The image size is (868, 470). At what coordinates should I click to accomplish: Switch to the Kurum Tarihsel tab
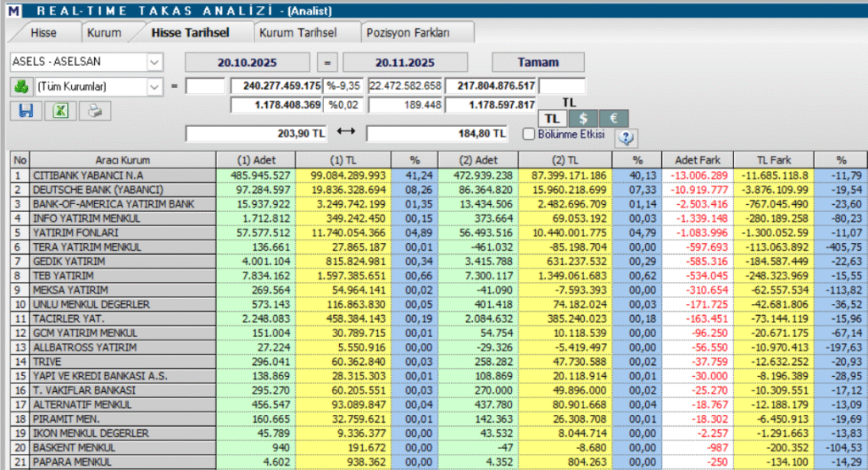[x=297, y=33]
